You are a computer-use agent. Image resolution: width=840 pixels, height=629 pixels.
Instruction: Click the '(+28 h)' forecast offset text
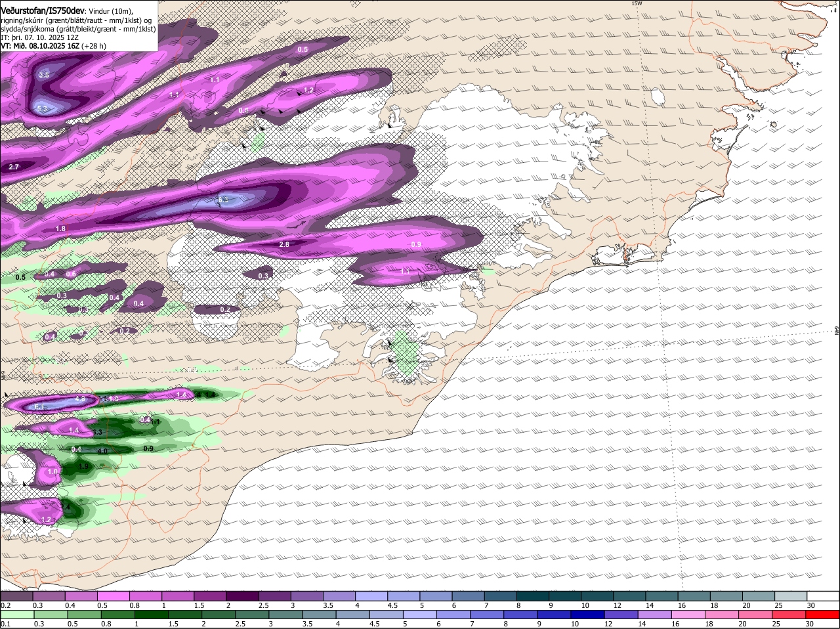click(x=94, y=46)
